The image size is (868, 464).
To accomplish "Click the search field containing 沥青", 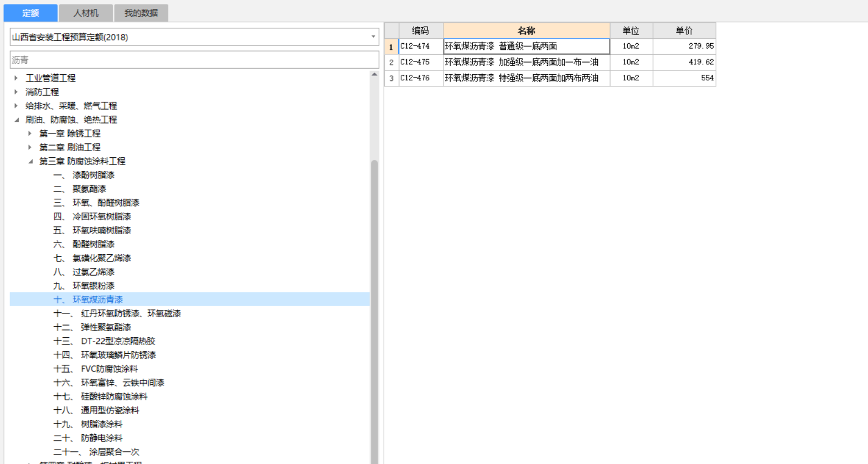I will tap(194, 60).
